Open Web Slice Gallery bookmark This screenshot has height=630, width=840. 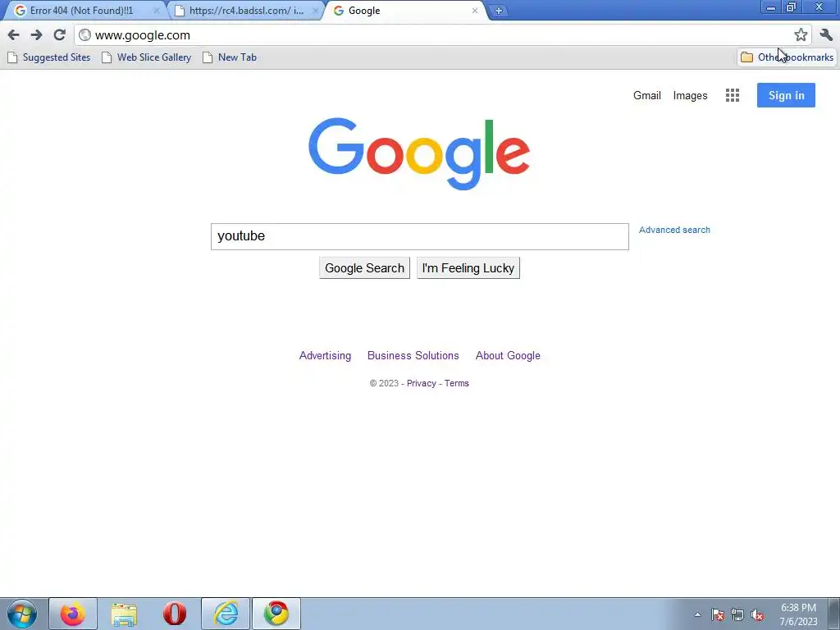(147, 57)
